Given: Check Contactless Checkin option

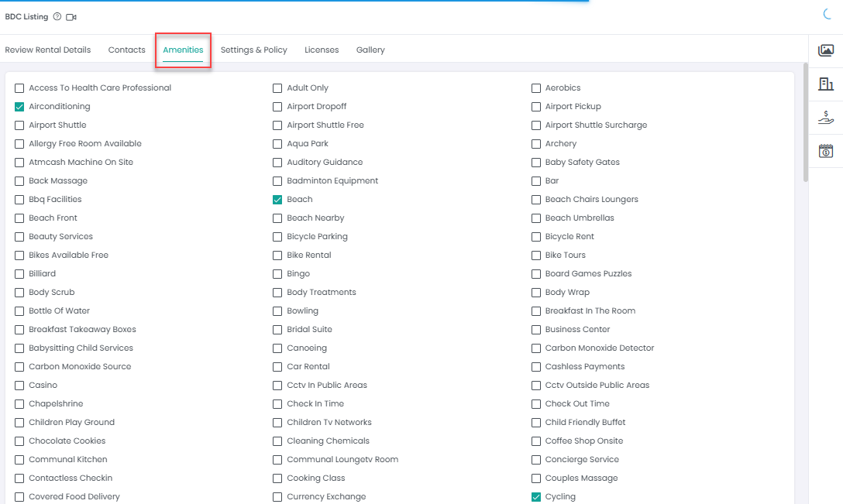Looking at the screenshot, I should [x=19, y=478].
